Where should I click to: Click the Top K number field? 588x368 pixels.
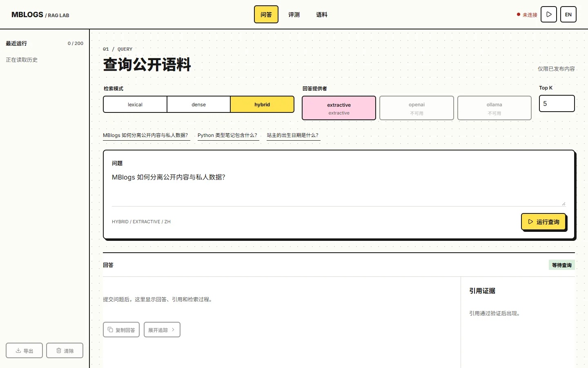click(x=557, y=103)
